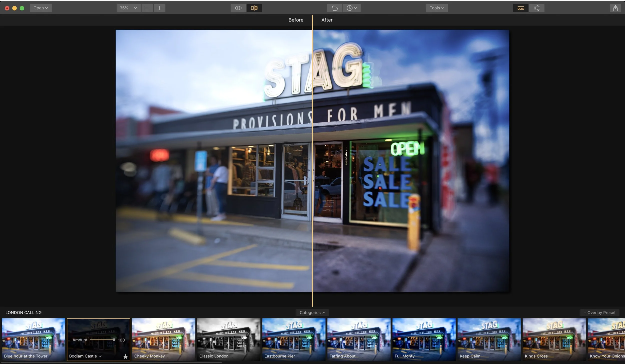Apply the Keep Calm preset
The width and height of the screenshot is (625, 364).
pyautogui.click(x=489, y=339)
